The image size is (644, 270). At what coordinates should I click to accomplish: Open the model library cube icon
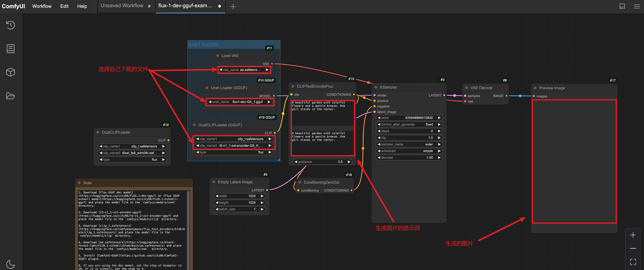pyautogui.click(x=11, y=72)
